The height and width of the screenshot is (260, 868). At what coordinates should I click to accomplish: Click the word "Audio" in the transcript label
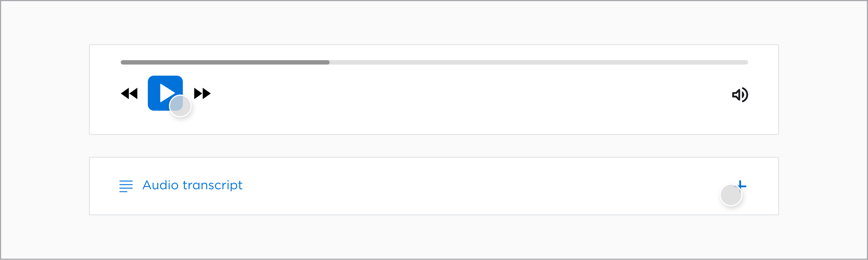(160, 185)
